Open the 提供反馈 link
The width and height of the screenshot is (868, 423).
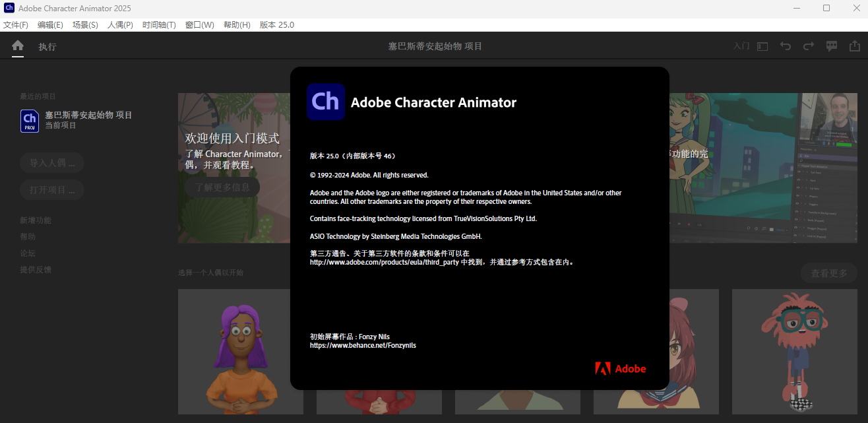point(36,270)
